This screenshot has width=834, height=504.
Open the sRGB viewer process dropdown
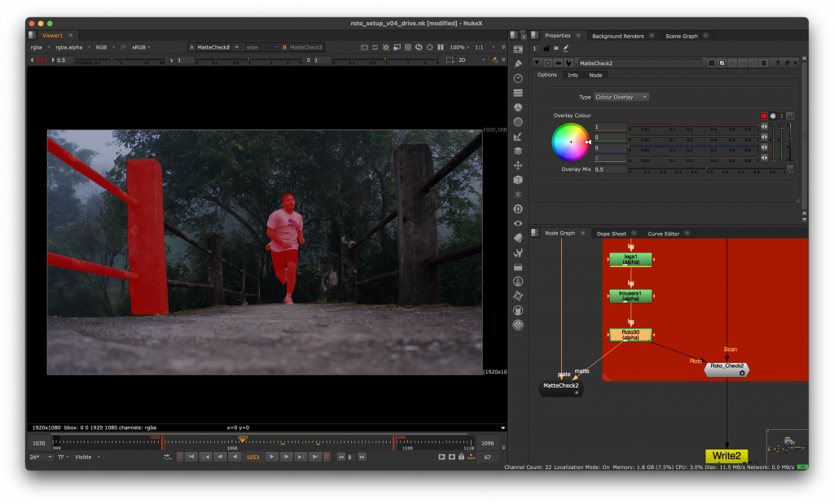coord(139,47)
